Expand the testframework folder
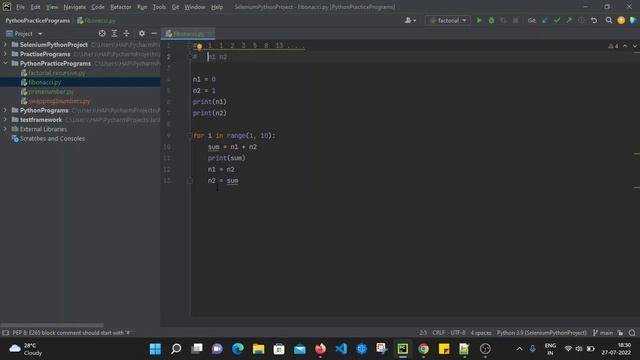Viewport: 640px width, 360px height. click(5, 120)
